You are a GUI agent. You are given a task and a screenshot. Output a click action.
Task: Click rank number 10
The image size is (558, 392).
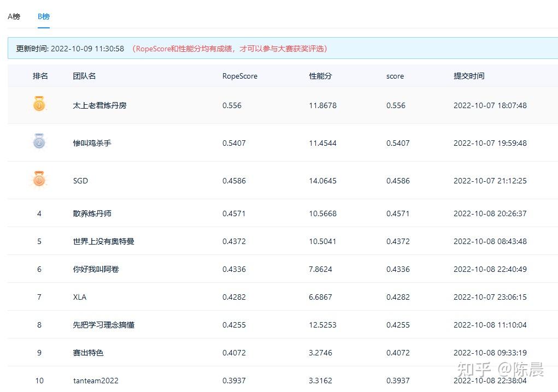tap(39, 381)
